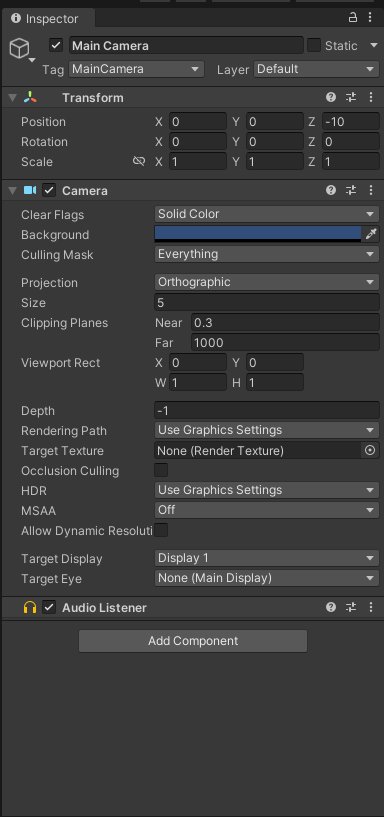The height and width of the screenshot is (817, 384).
Task: Open Transform component help reference
Action: (x=331, y=97)
